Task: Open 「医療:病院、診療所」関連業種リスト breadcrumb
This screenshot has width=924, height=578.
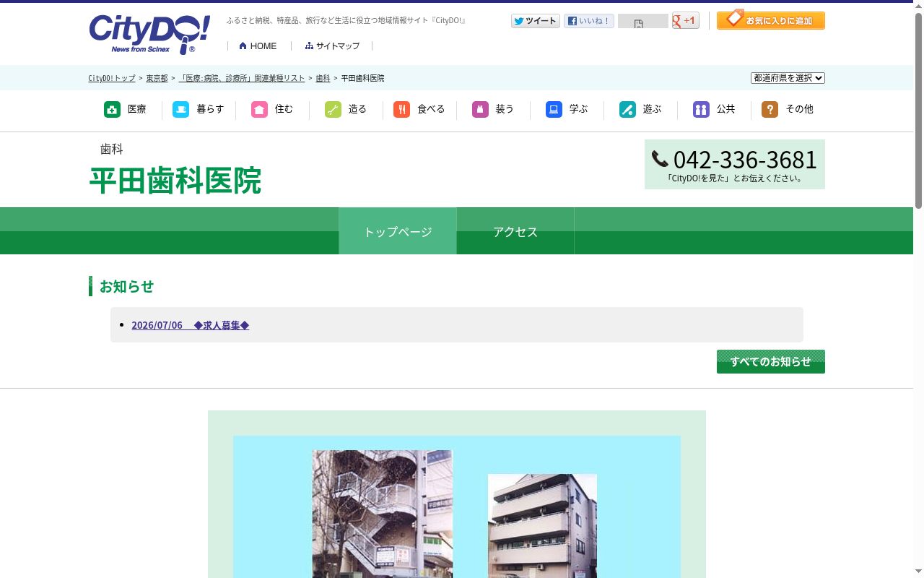Action: point(242,78)
